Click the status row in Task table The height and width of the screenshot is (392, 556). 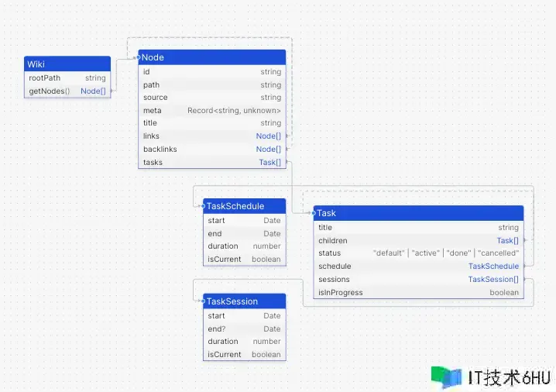click(418, 253)
